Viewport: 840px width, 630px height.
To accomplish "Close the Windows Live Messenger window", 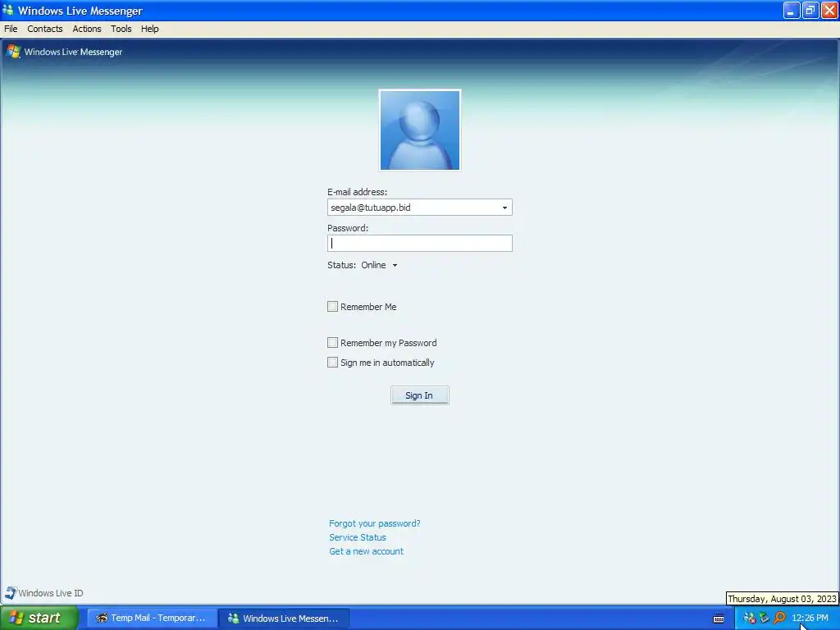I will point(829,10).
